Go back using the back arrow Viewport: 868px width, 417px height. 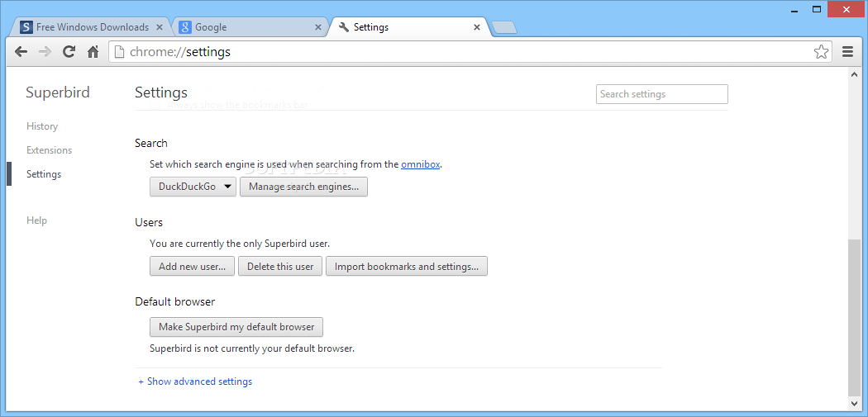21,52
